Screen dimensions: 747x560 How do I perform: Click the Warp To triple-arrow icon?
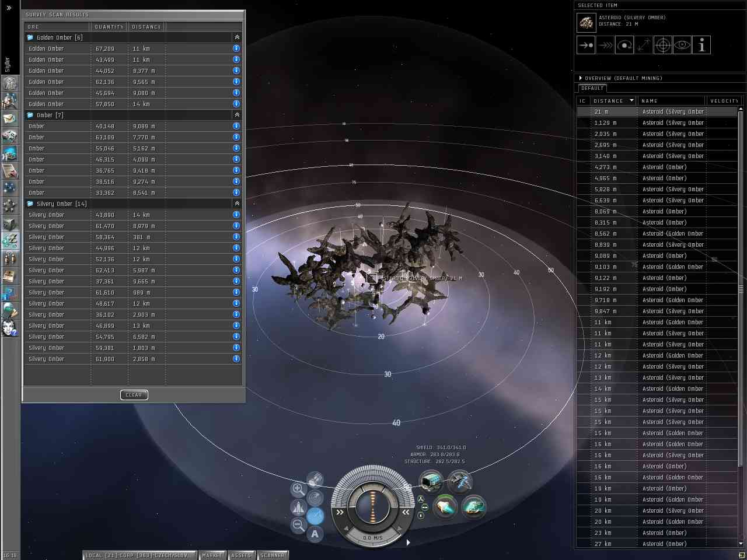coord(605,45)
